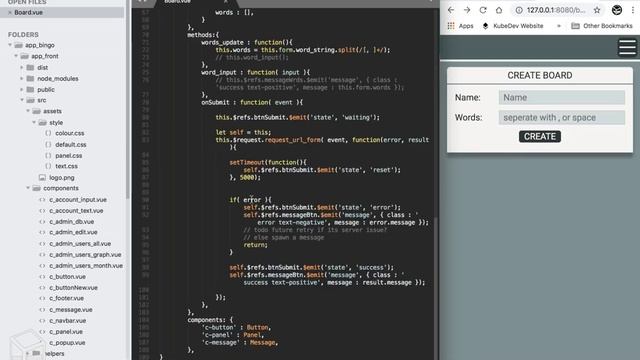This screenshot has width=640, height=360.
Task: Collapse the style folder
Action: [34, 122]
